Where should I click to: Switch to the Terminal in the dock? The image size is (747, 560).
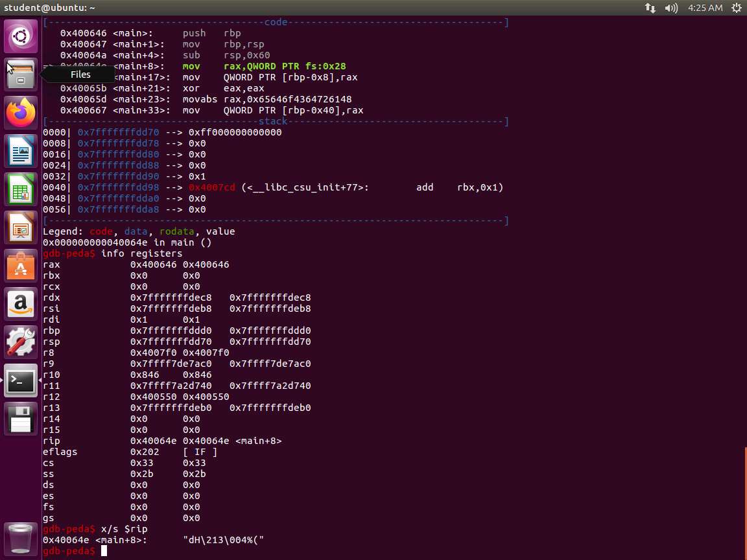tap(21, 380)
